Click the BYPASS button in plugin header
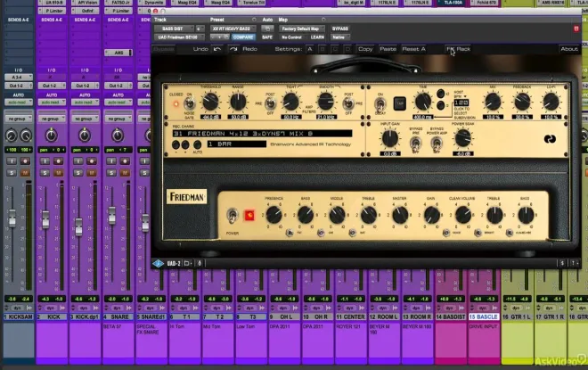This screenshot has width=588, height=370. point(339,29)
